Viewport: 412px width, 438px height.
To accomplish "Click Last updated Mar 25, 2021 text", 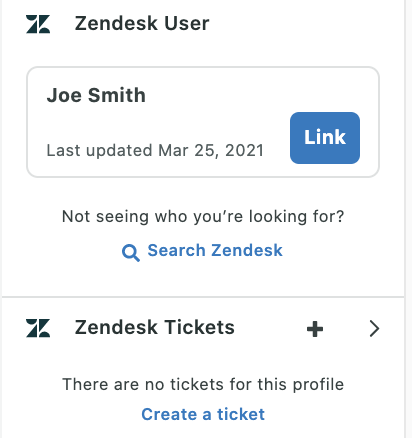I will pos(155,150).
